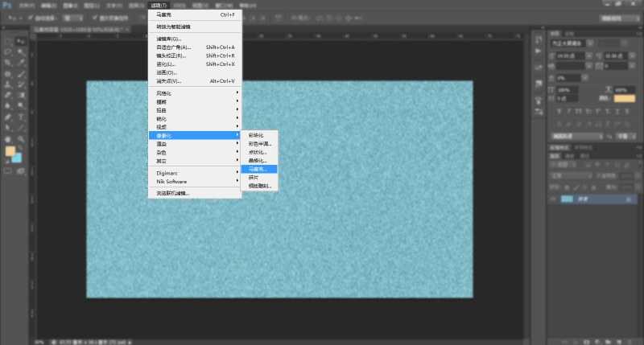Click the background layer thumbnail in Layers panel
644x345 pixels.
click(567, 198)
